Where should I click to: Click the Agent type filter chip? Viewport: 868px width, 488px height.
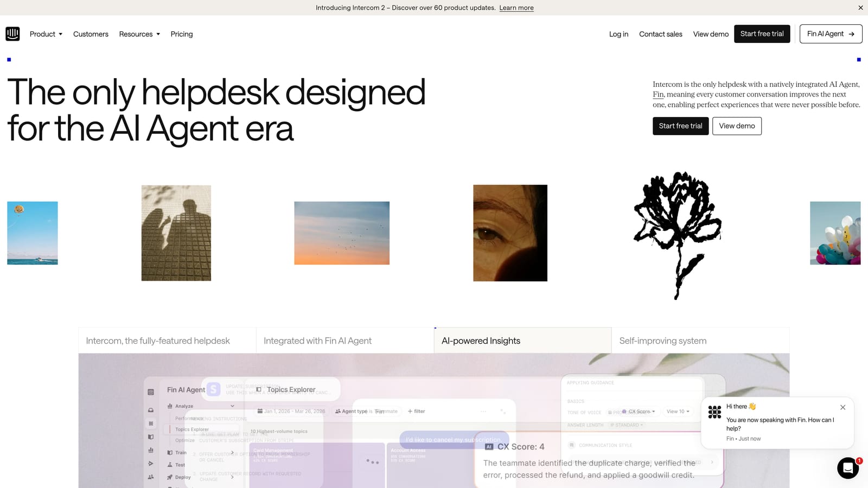366,412
